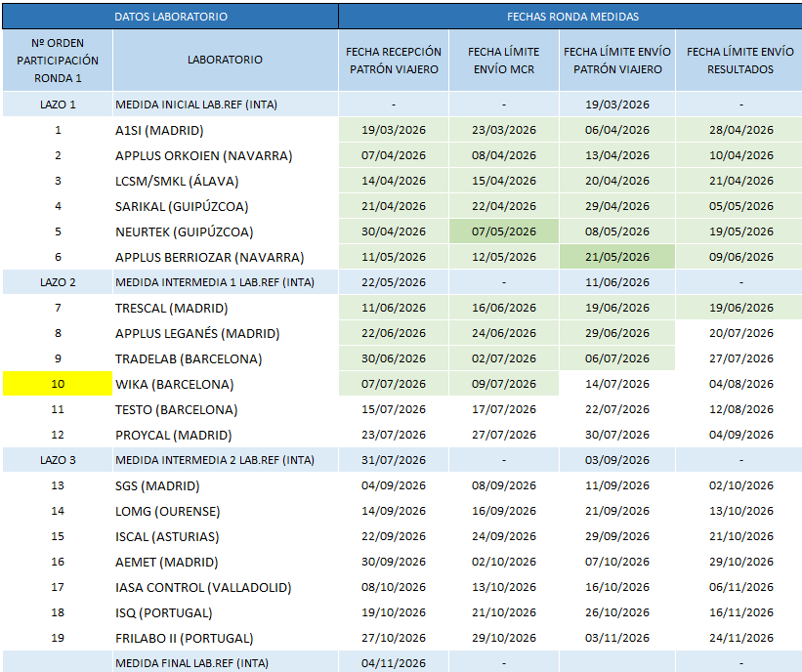The height and width of the screenshot is (672, 802).
Task: Select the MEDIDA FINAL LAB.REF (INTA) cell
Action: (x=225, y=663)
